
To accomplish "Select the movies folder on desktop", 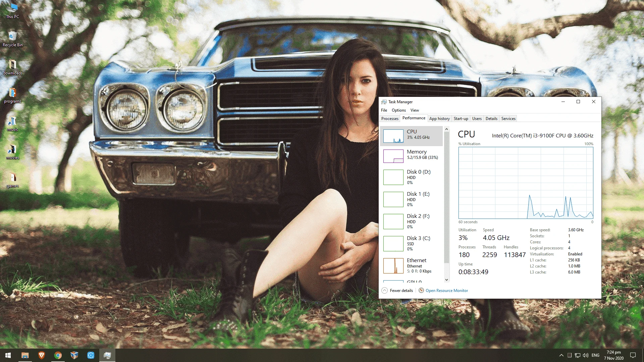I will click(x=12, y=152).
